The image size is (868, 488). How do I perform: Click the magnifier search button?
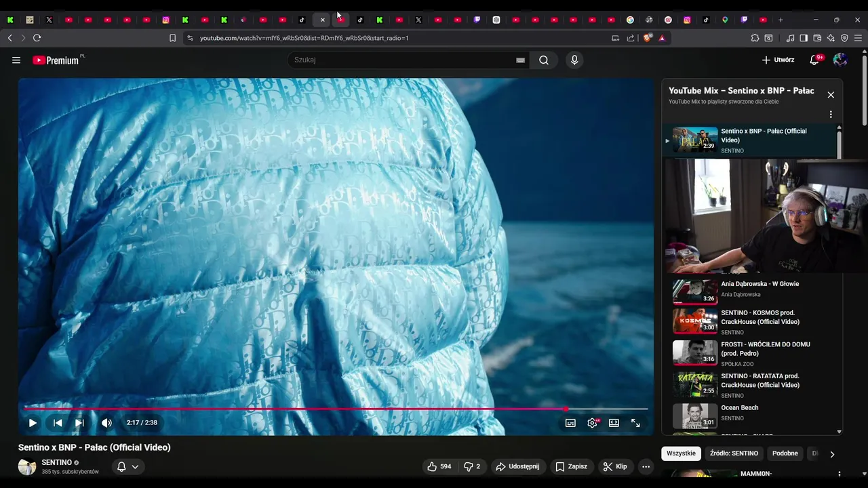coord(544,60)
